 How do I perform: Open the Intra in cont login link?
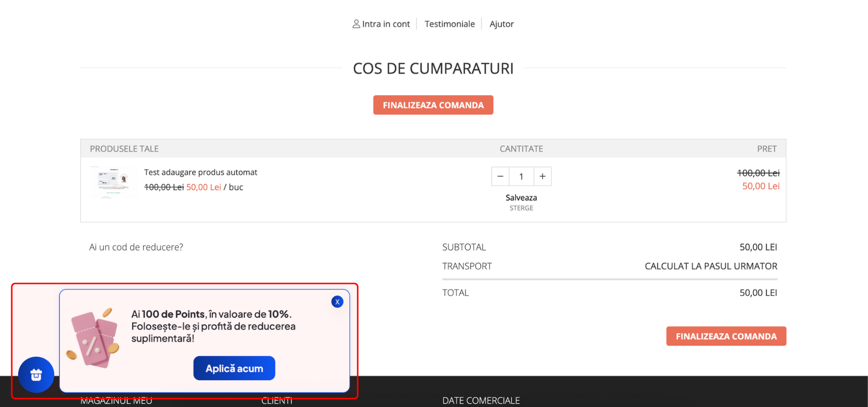[385, 24]
